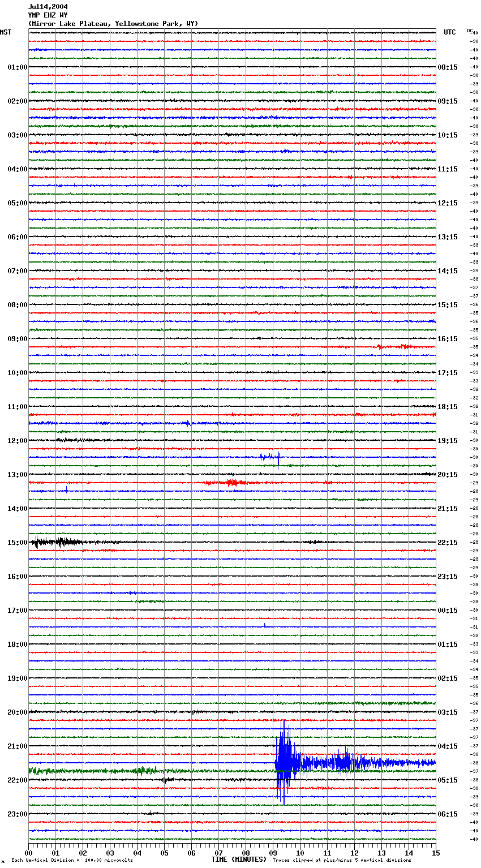Select minute 11 on the bottom axis

[x=328, y=853]
